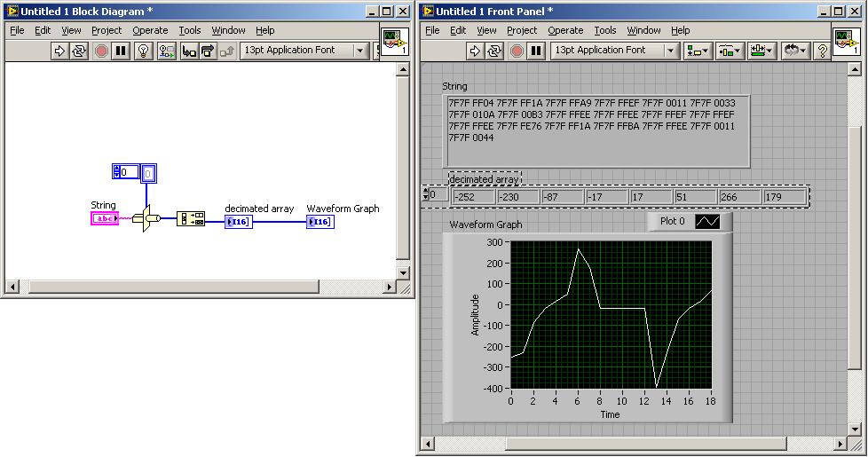The width and height of the screenshot is (868, 457).
Task: Select the Decimate 1D Array node
Action: point(190,219)
